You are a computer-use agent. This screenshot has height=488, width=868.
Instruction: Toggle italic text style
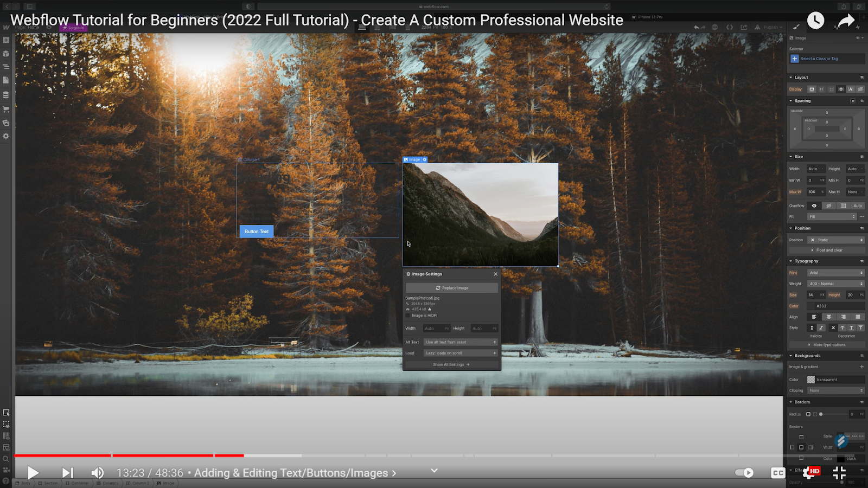point(821,328)
